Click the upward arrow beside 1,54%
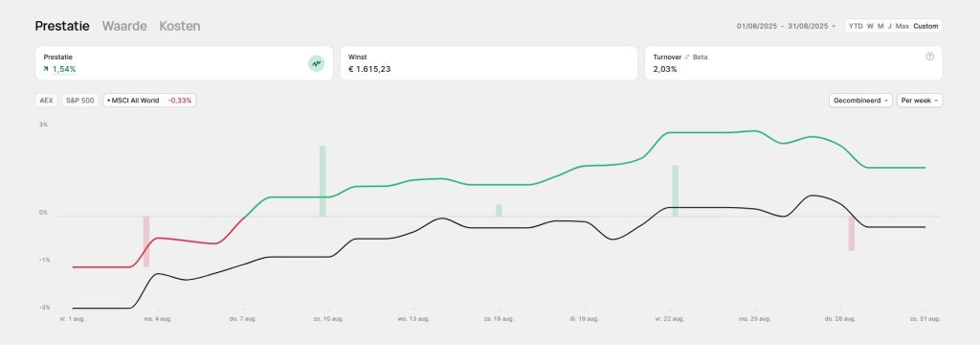Viewport: 980px width, 345px height. (46, 69)
